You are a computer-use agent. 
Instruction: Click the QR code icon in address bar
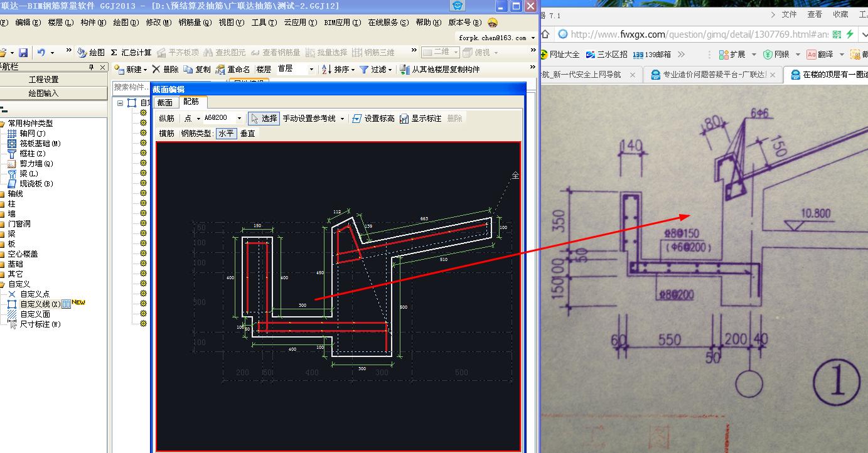(837, 35)
